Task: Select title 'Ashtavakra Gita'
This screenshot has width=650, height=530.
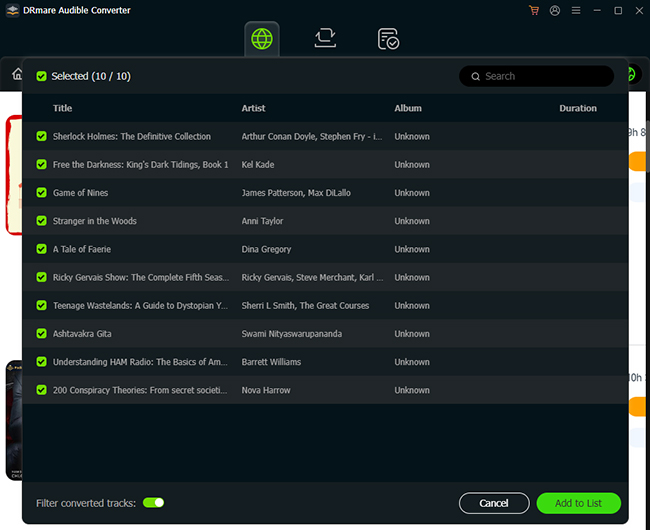Action: tap(82, 334)
